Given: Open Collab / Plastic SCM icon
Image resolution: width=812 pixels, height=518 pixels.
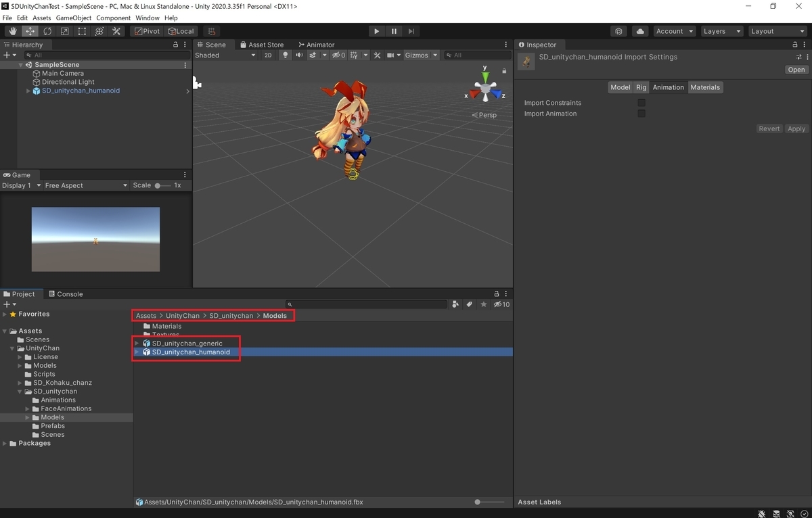Looking at the screenshot, I should tap(619, 31).
